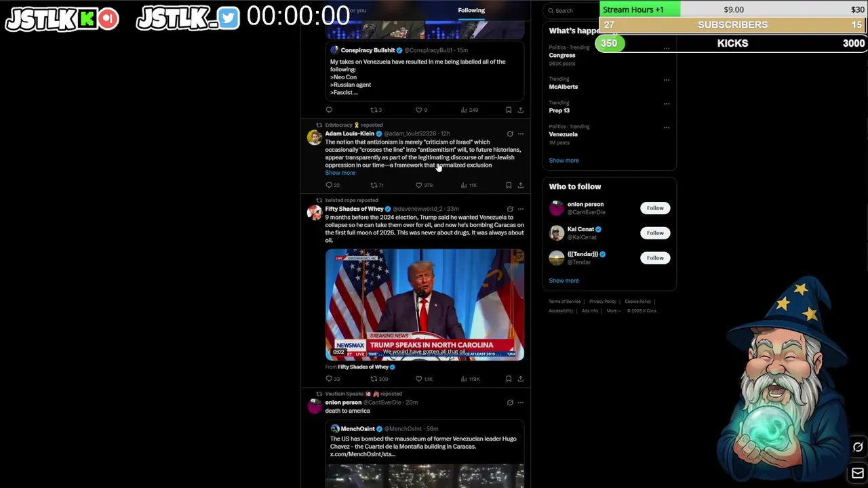Reply to Fifty Shades of Whey post
868x488 pixels.
[x=332, y=379]
